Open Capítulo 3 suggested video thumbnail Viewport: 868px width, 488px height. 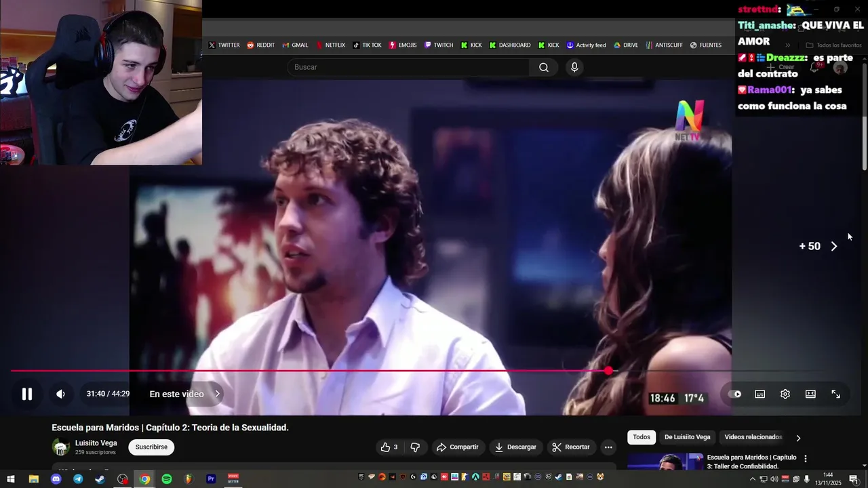(x=665, y=461)
